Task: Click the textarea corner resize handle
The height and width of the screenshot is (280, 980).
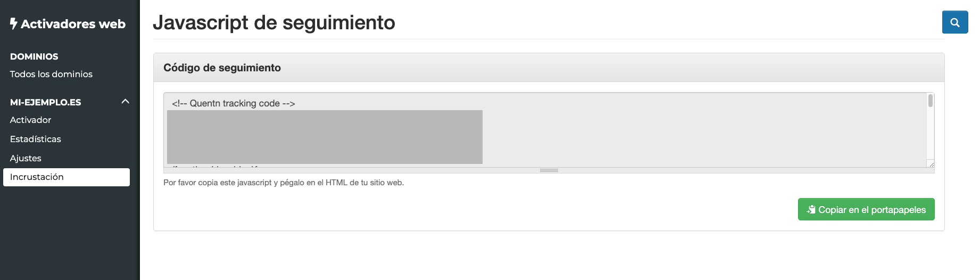Action: (x=931, y=164)
